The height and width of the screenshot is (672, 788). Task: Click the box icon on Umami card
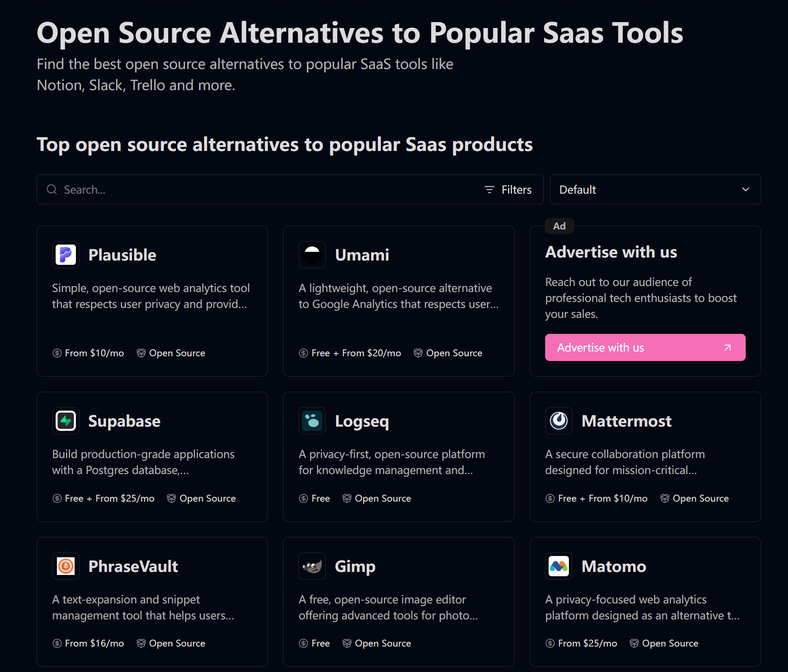(418, 353)
